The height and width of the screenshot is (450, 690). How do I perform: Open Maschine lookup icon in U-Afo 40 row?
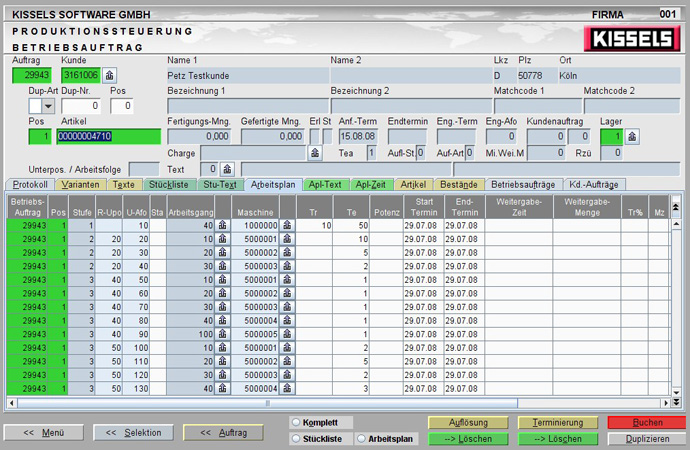pos(287,267)
